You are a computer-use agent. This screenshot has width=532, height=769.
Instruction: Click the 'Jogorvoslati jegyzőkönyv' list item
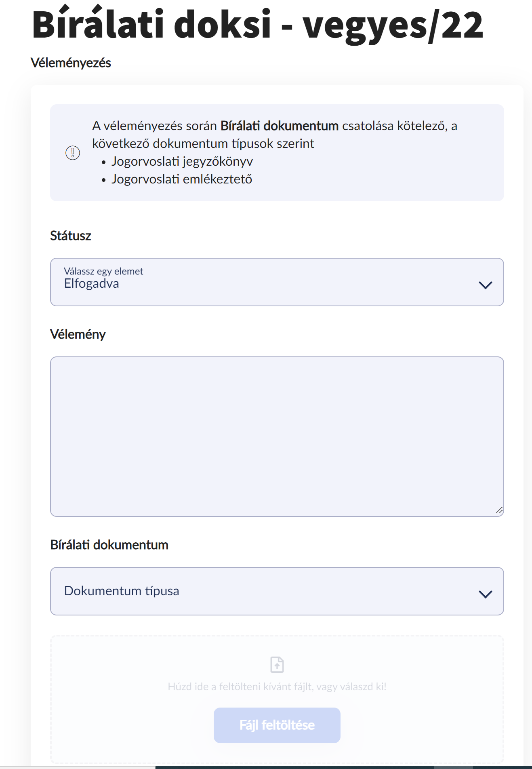182,161
